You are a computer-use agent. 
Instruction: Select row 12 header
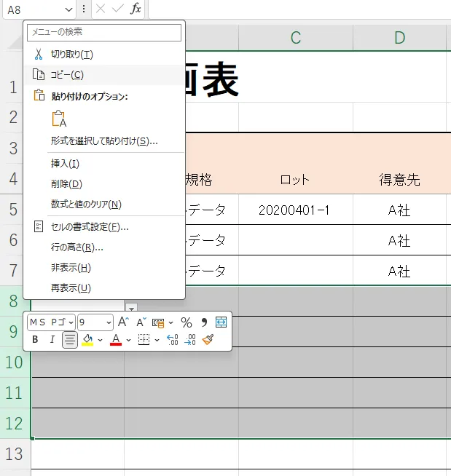coord(15,423)
